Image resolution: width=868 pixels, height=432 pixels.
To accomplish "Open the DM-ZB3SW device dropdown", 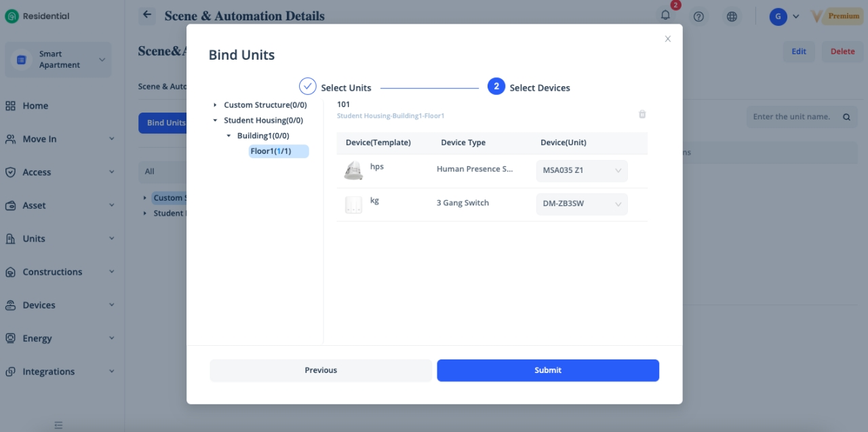I will click(582, 204).
